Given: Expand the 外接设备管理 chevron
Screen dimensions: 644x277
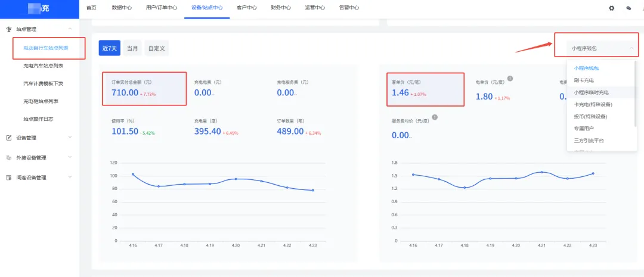Looking at the screenshot, I should coord(70,158).
